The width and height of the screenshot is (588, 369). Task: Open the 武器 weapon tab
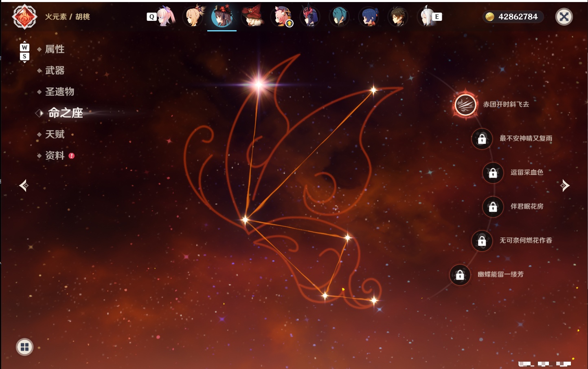coord(55,71)
